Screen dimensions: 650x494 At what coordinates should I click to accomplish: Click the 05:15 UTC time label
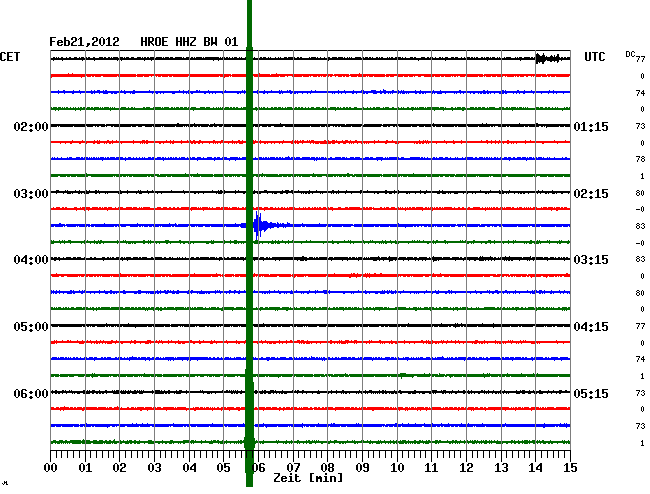pyautogui.click(x=591, y=393)
